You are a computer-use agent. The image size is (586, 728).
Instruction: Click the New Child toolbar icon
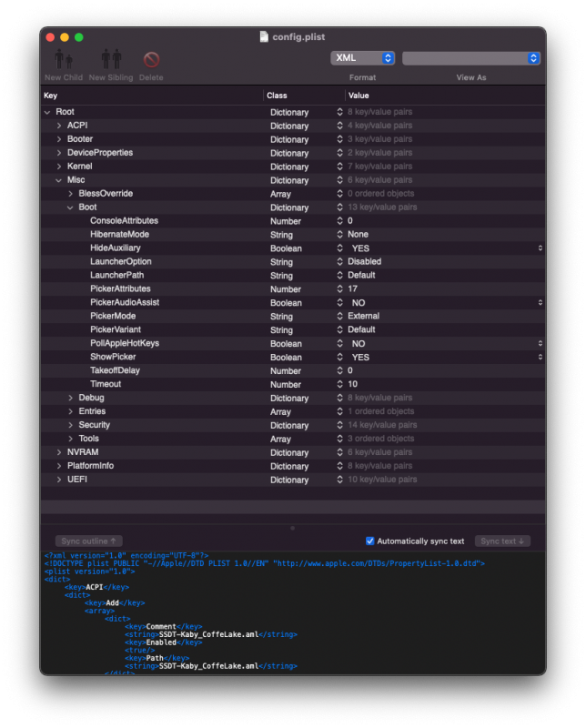point(63,60)
